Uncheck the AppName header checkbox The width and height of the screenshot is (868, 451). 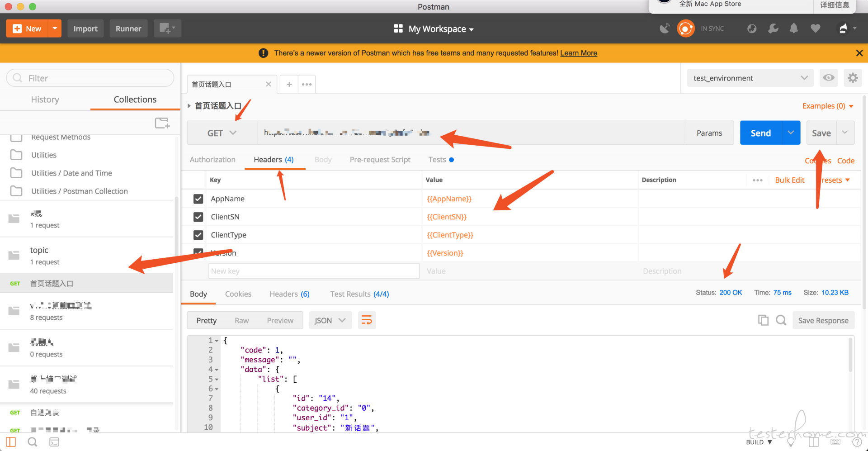198,199
